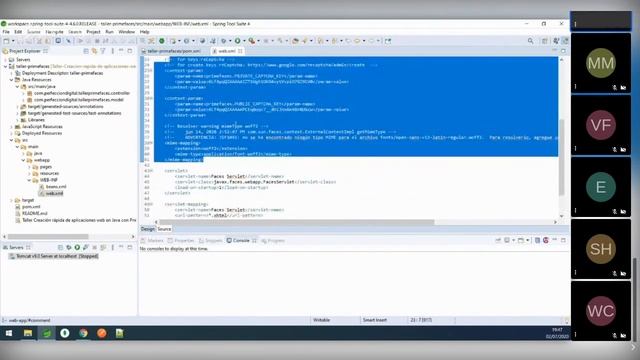Click the Publish to server icon
Image resolution: width=640 pixels, height=360 pixels.
click(103, 247)
